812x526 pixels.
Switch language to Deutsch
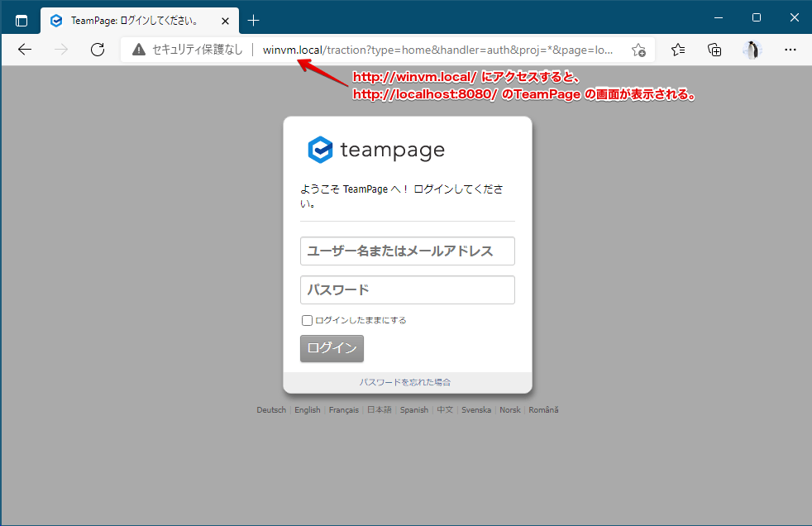271,410
